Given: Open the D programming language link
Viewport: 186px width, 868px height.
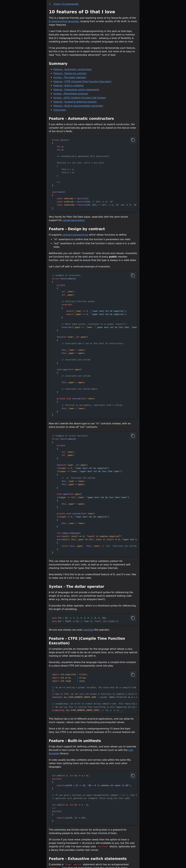Looking at the screenshot, I should (x=63, y=21).
